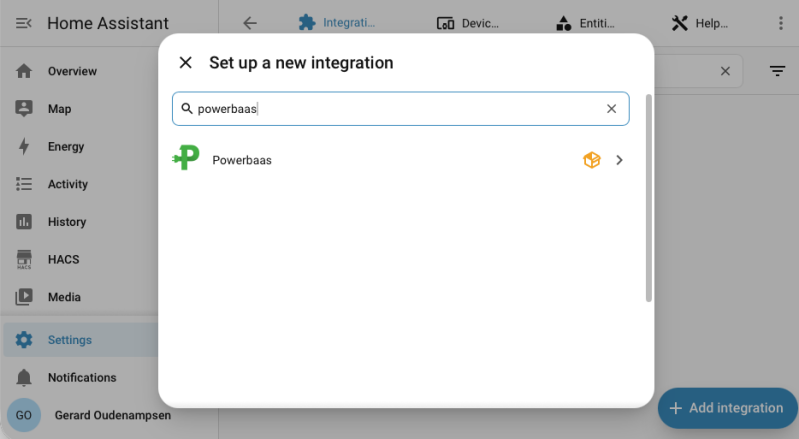Expand Powerbaas with the chevron arrow
Image resolution: width=799 pixels, height=439 pixels.
coord(619,160)
